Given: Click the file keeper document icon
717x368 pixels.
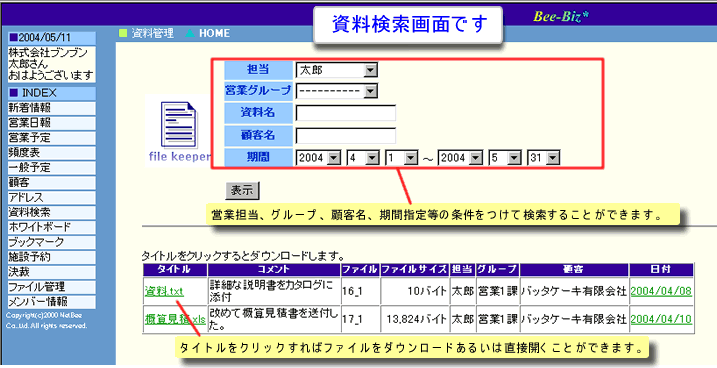Looking at the screenshot, I should pyautogui.click(x=179, y=125).
